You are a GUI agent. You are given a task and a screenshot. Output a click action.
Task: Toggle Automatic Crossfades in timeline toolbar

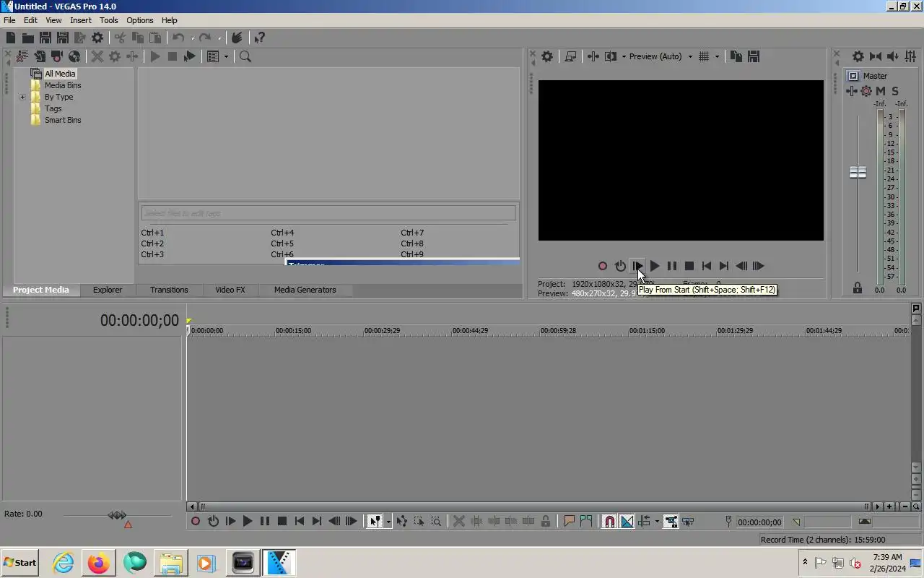(627, 521)
